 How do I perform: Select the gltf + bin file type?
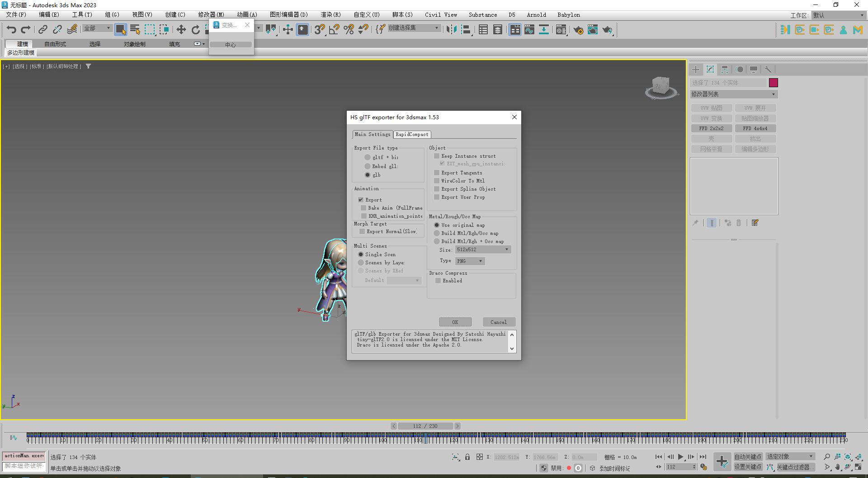(368, 157)
